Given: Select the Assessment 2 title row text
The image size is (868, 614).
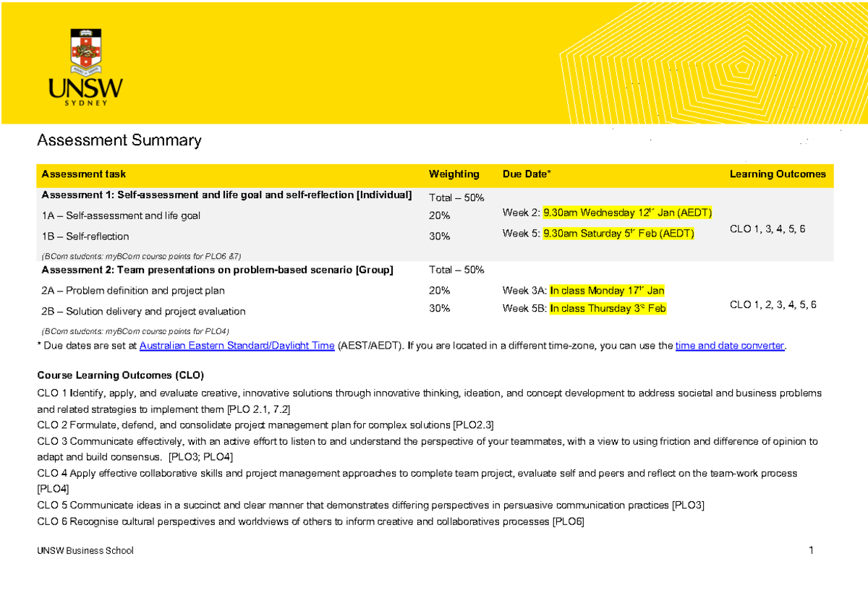Looking at the screenshot, I should coord(217,270).
